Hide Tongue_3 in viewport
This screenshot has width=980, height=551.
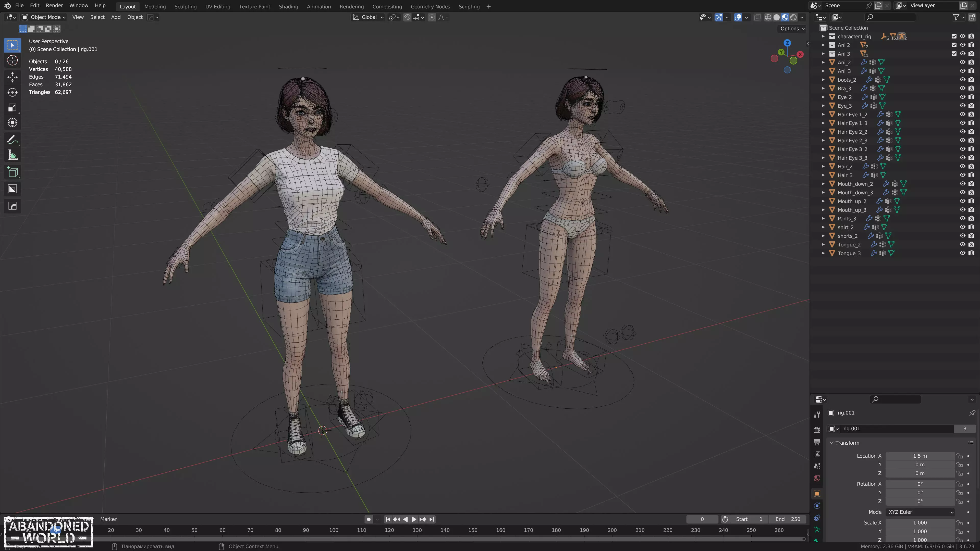tap(962, 253)
